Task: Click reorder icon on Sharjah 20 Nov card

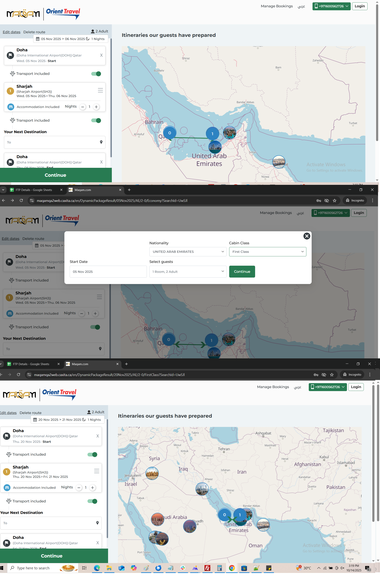Action: pos(96,471)
